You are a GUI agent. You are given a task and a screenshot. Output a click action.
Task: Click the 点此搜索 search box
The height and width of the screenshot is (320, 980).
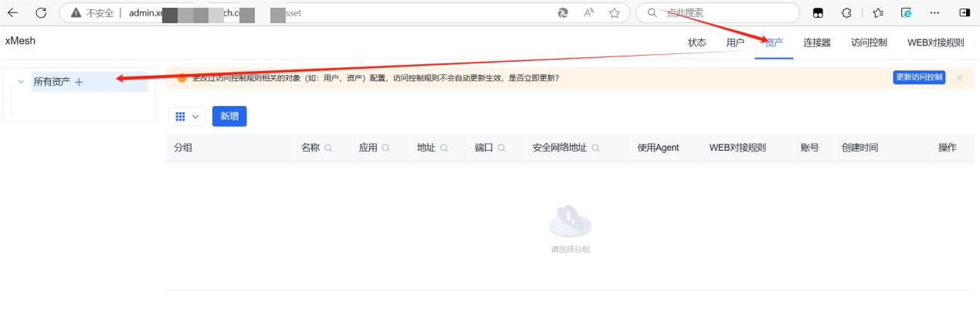point(718,13)
